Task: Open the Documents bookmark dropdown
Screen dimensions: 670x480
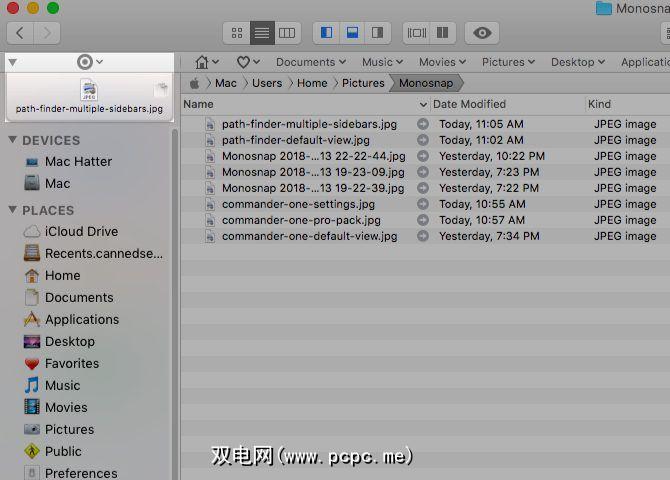Action: 311,62
